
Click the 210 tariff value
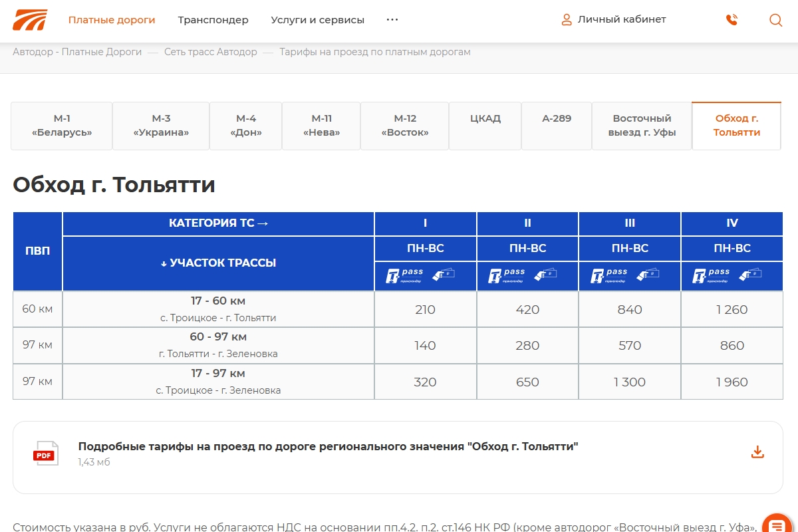tap(426, 310)
